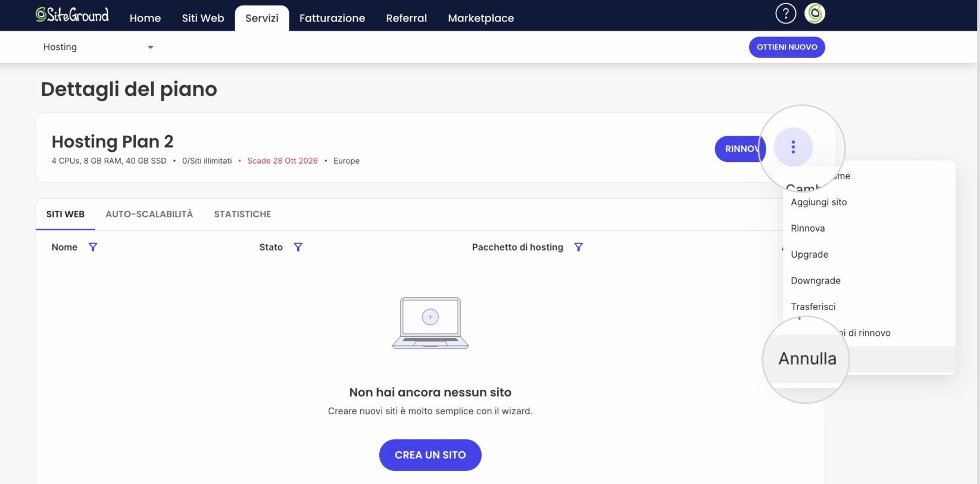The height and width of the screenshot is (484, 980).
Task: Click the 4 CPUs, 8 GB RAM specs text
Action: pos(109,161)
